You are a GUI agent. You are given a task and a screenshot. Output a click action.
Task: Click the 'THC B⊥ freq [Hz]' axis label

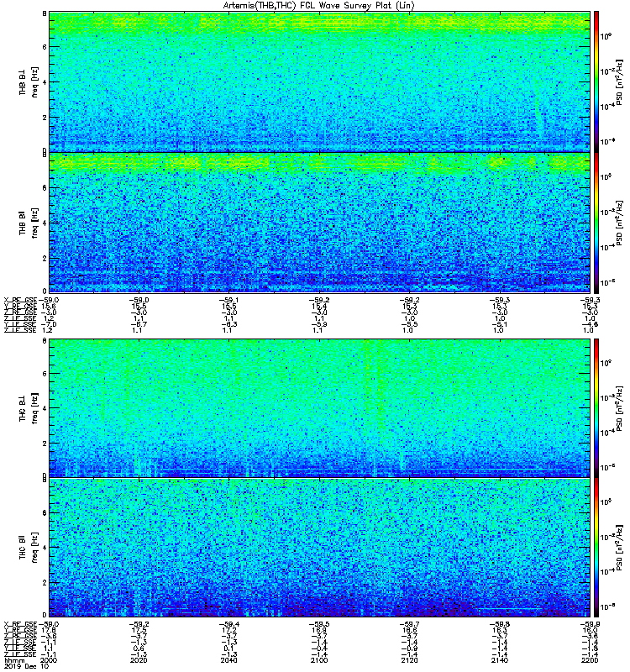pyautogui.click(x=29, y=408)
